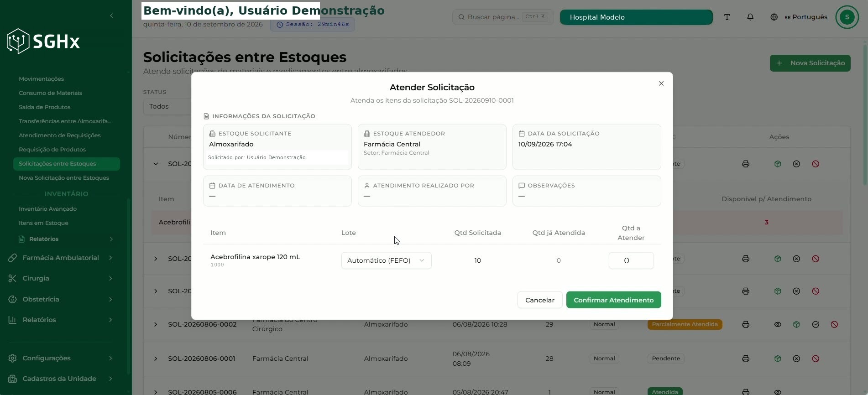Click the bar chart icon beside Relatórios

(12, 320)
